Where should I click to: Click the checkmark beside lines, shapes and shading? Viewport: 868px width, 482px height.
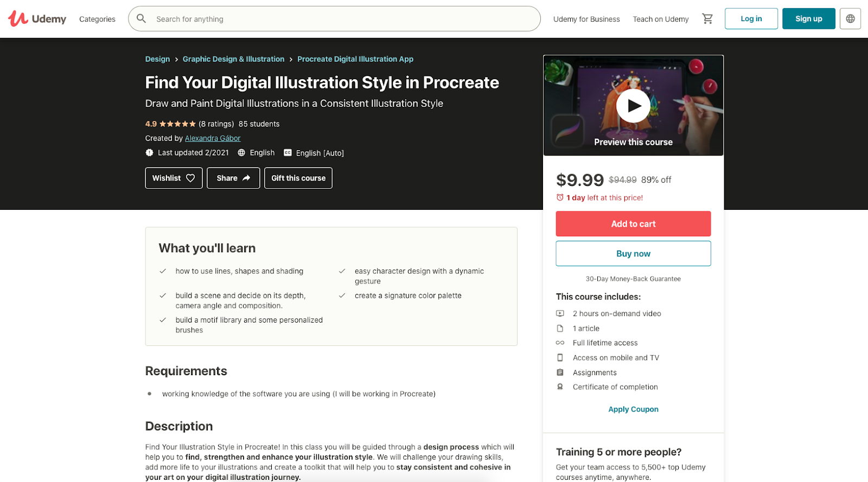163,271
